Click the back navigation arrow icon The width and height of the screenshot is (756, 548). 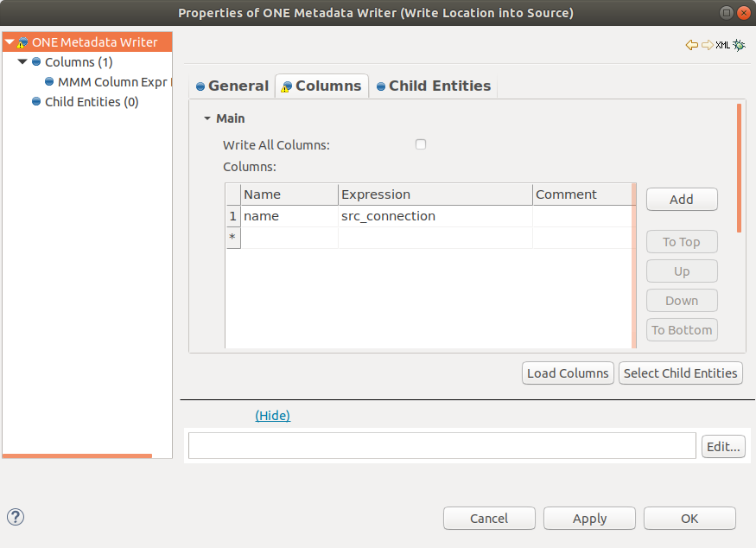pos(689,45)
